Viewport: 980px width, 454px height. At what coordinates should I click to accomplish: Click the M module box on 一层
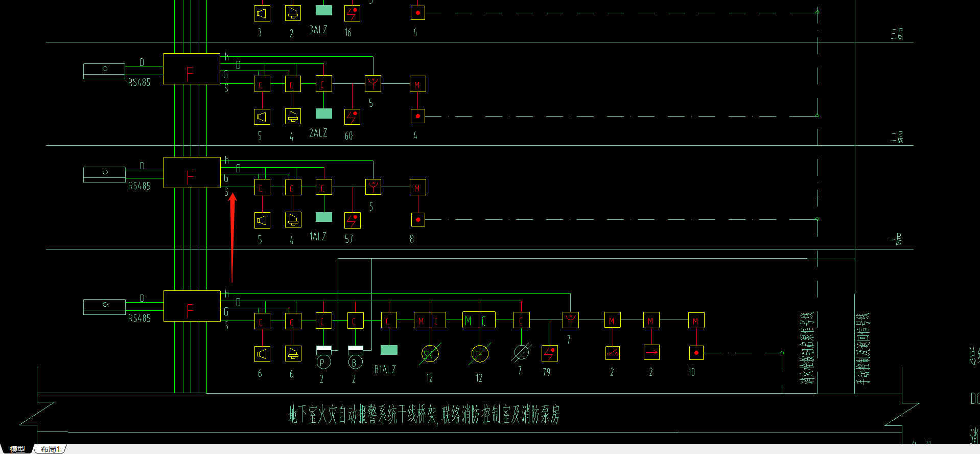pos(418,187)
